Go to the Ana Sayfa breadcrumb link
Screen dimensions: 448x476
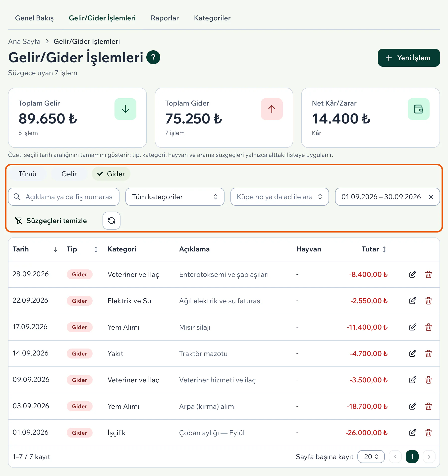click(x=24, y=41)
